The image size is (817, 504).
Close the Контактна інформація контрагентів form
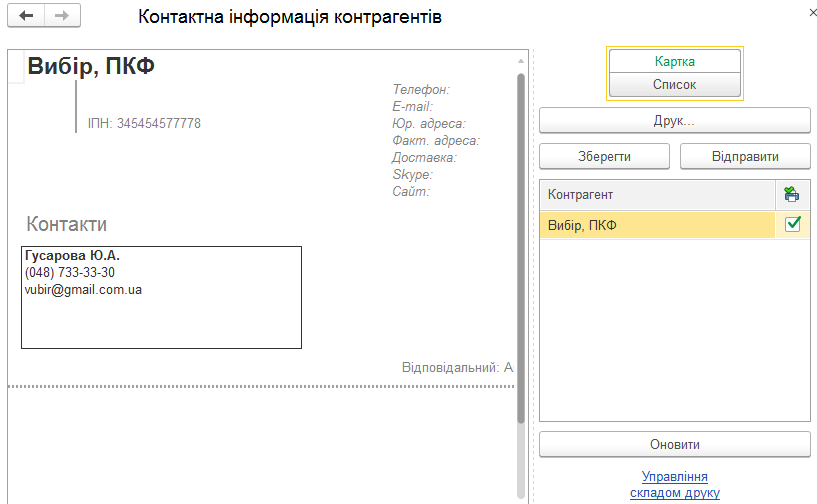point(813,13)
